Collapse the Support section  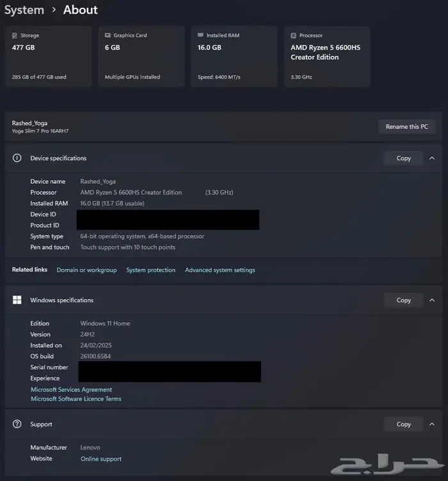(432, 424)
